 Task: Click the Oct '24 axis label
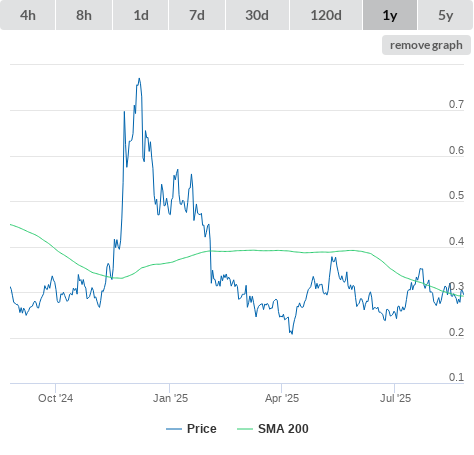click(55, 398)
